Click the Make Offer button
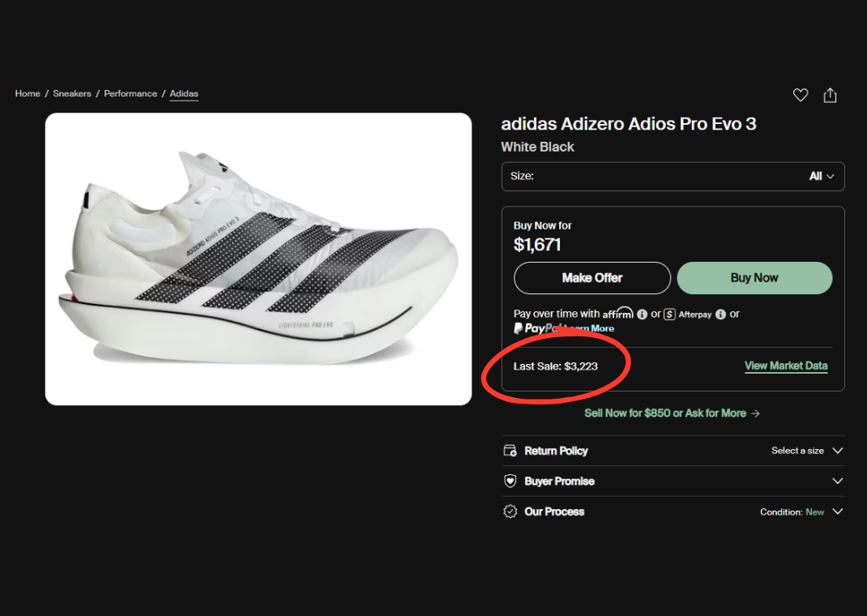 pyautogui.click(x=592, y=278)
